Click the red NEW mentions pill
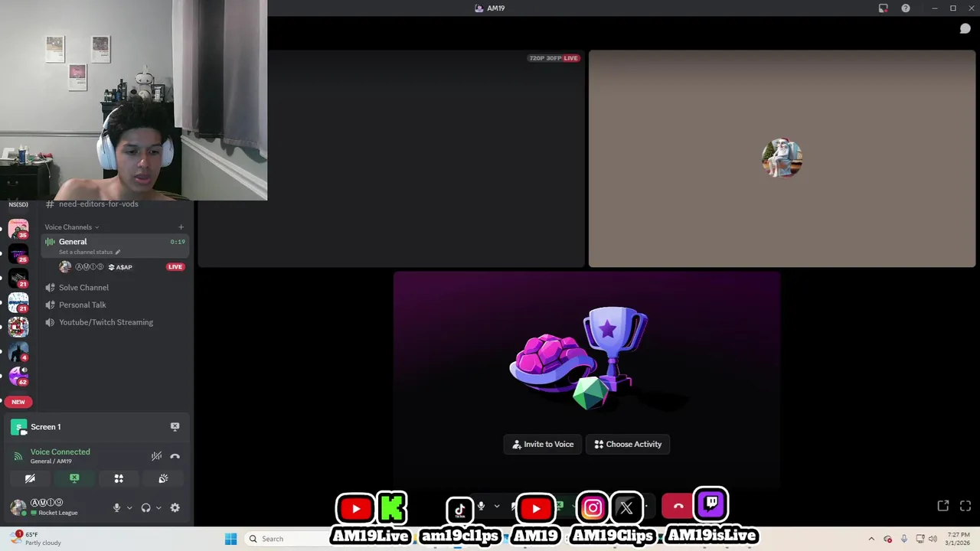 pyautogui.click(x=18, y=402)
